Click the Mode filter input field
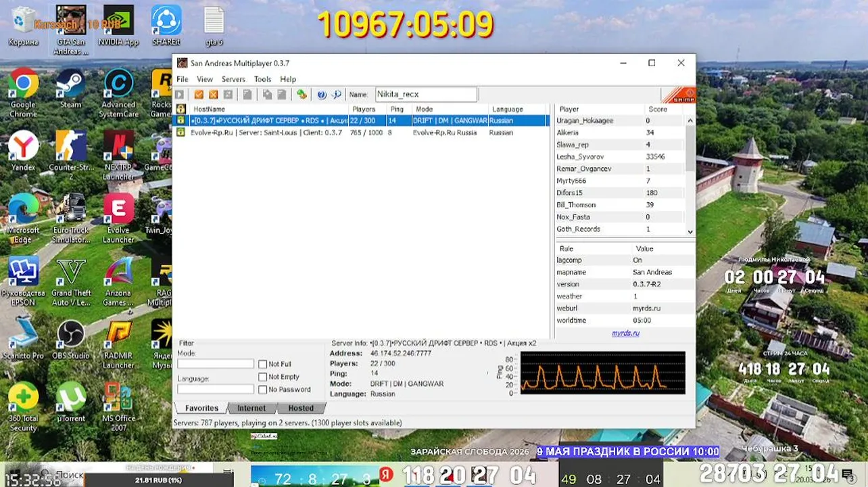This screenshot has width=868, height=487. pyautogui.click(x=216, y=364)
